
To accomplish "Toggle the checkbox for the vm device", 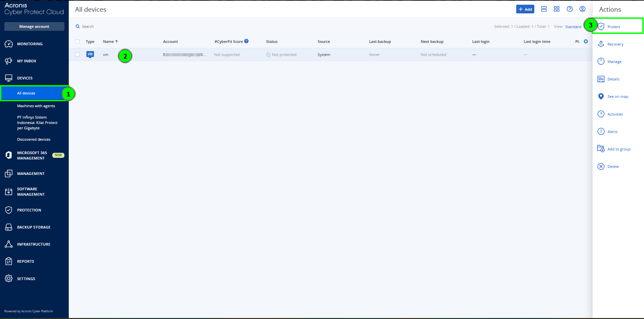I will (77, 55).
